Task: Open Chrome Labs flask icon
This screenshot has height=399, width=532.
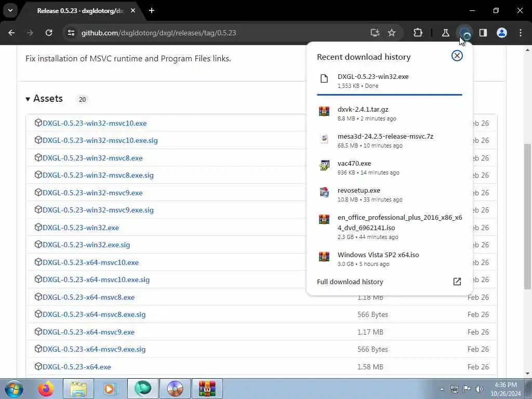Action: (x=445, y=33)
